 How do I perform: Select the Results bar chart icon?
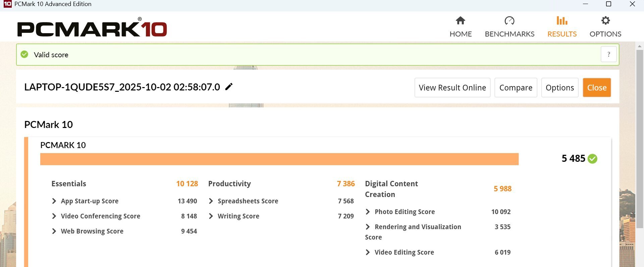(562, 21)
